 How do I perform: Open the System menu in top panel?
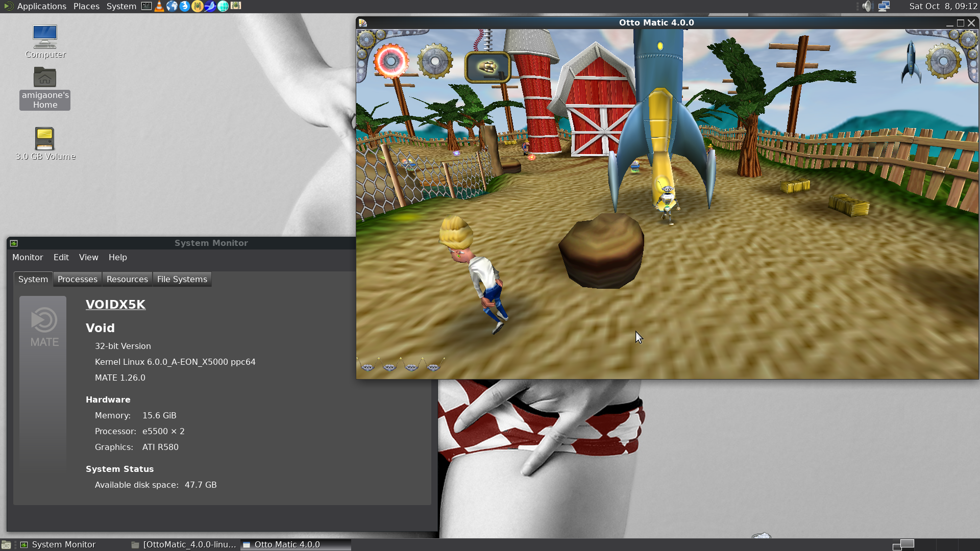121,6
